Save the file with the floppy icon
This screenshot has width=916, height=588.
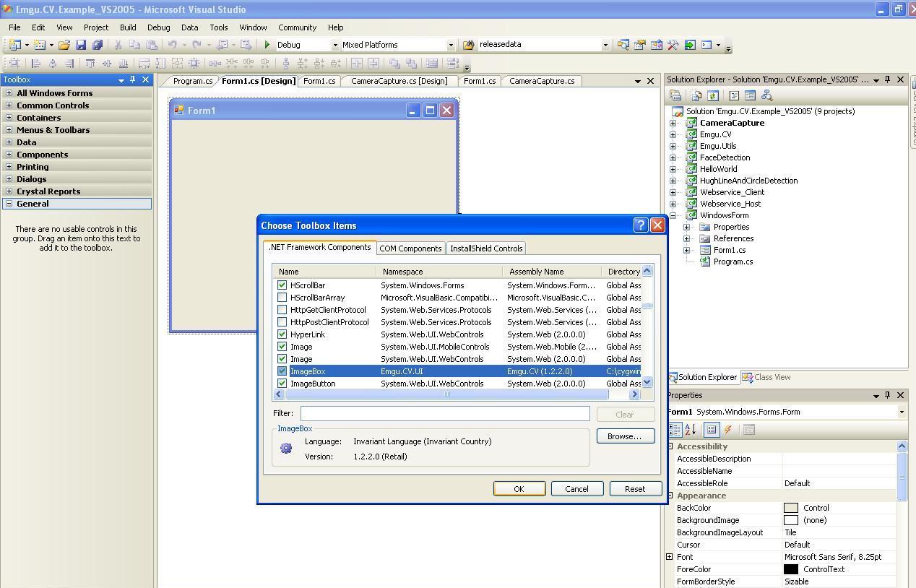[81, 45]
